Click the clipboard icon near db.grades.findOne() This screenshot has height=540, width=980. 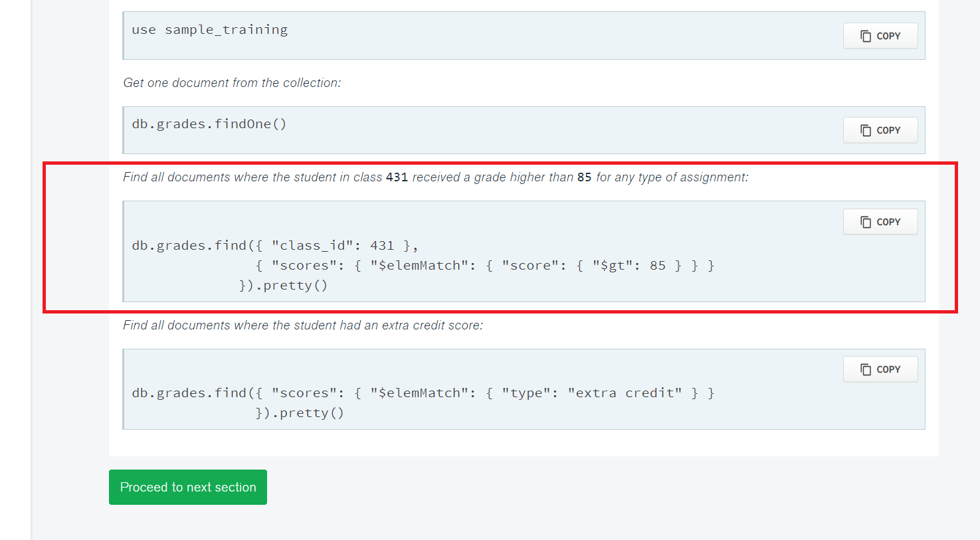pos(865,130)
